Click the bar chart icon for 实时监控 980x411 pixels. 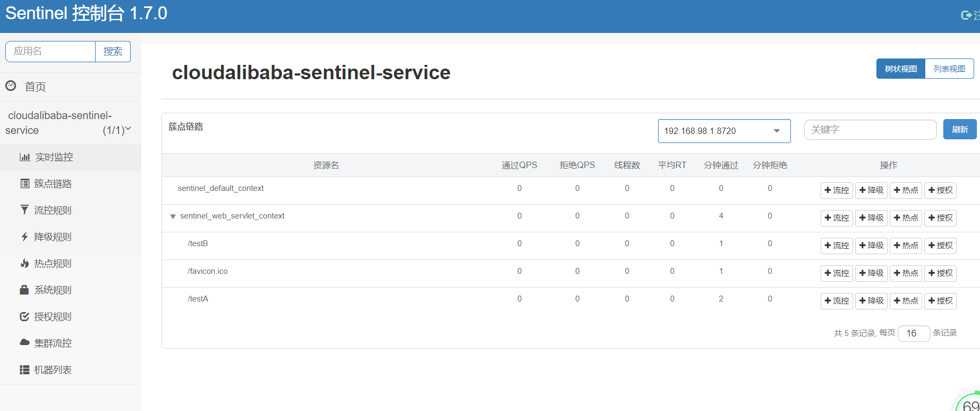click(x=24, y=157)
